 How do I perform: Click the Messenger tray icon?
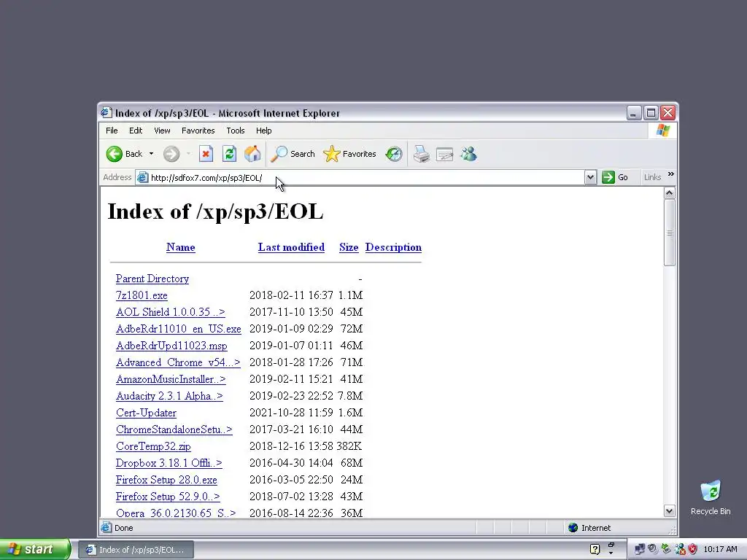(x=679, y=549)
